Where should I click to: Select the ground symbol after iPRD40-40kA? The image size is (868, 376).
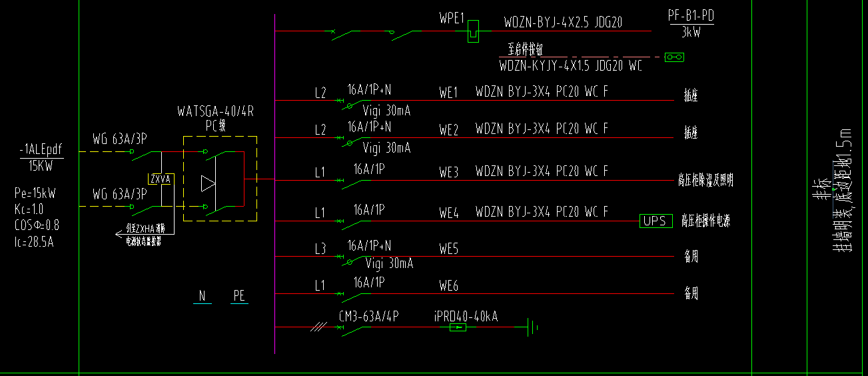point(532,327)
